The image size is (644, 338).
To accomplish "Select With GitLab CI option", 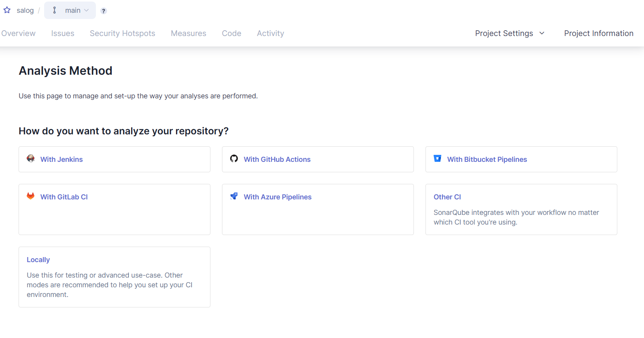I will click(114, 209).
